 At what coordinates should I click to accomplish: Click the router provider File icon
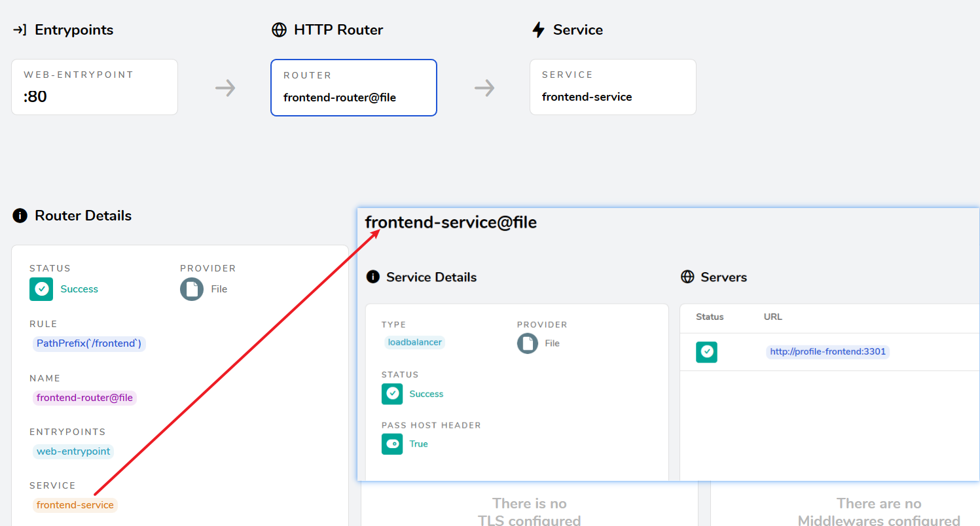point(192,289)
